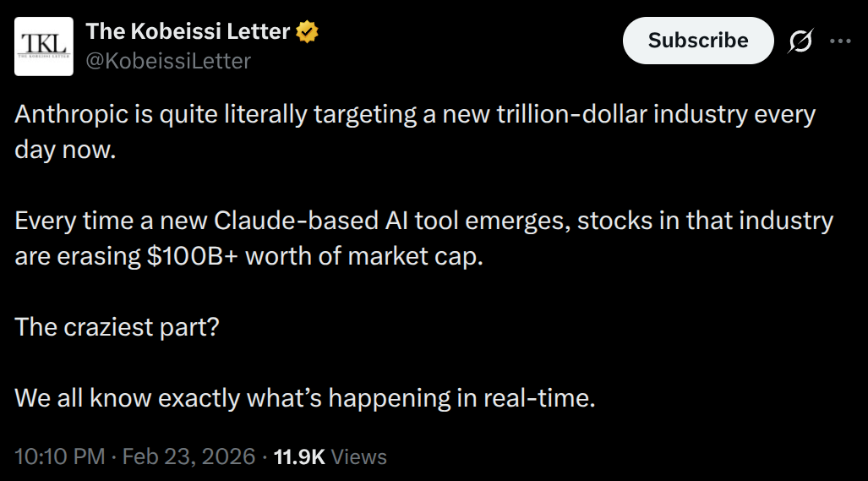Click the Views label
The width and height of the screenshot is (868, 481).
coord(359,457)
